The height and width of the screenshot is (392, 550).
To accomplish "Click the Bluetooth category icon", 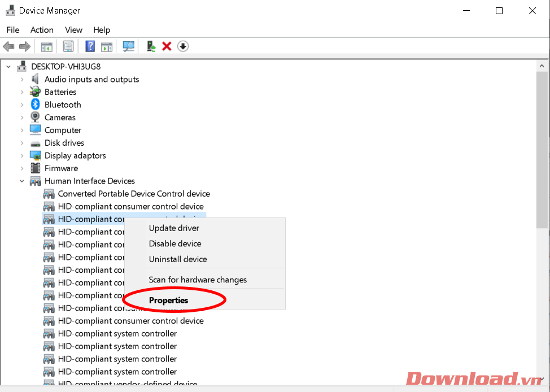I will tap(35, 104).
